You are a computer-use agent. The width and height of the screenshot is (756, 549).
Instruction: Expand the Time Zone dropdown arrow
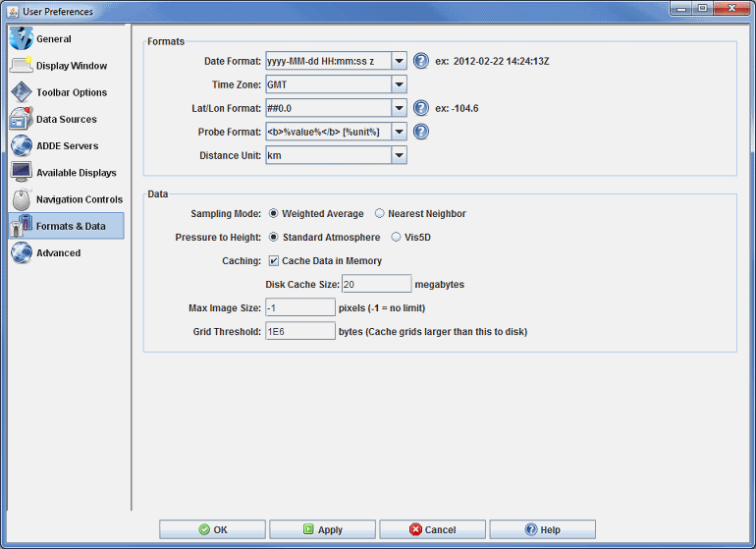(x=399, y=84)
